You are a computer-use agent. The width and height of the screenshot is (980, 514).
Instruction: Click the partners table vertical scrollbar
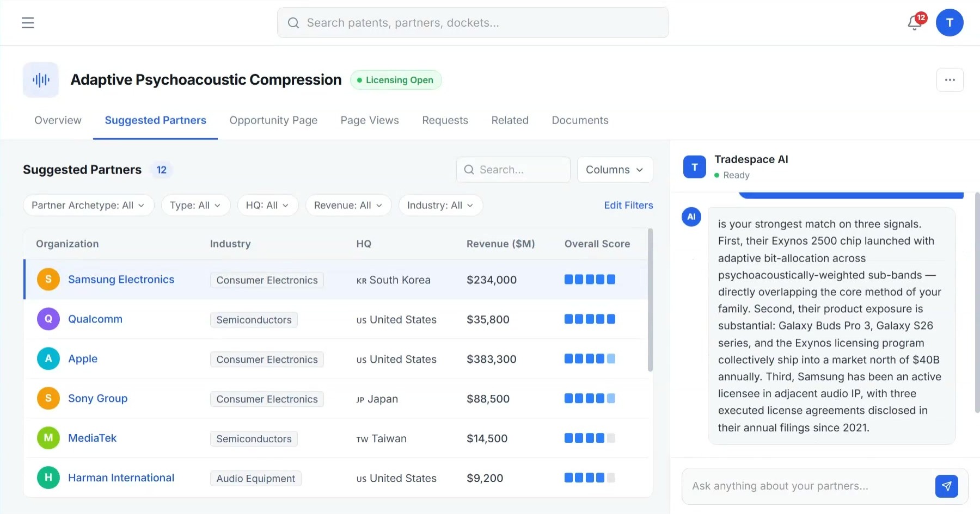coord(650,300)
